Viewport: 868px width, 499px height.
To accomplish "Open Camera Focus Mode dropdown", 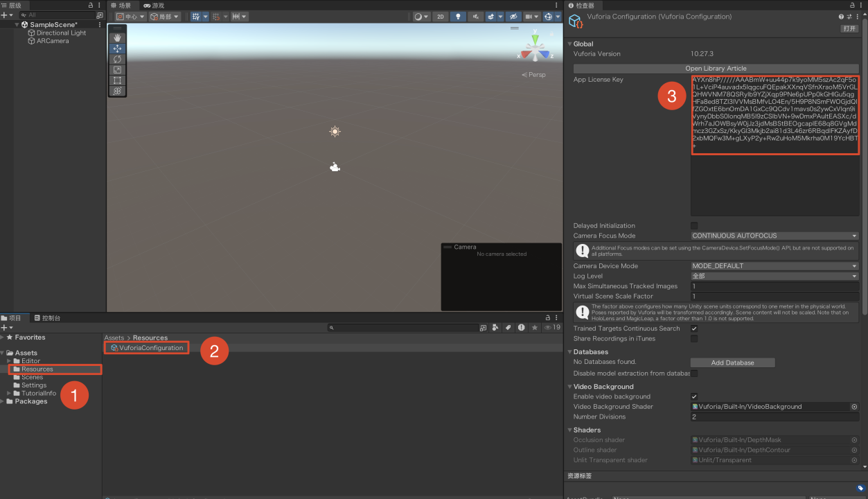I will pos(774,236).
